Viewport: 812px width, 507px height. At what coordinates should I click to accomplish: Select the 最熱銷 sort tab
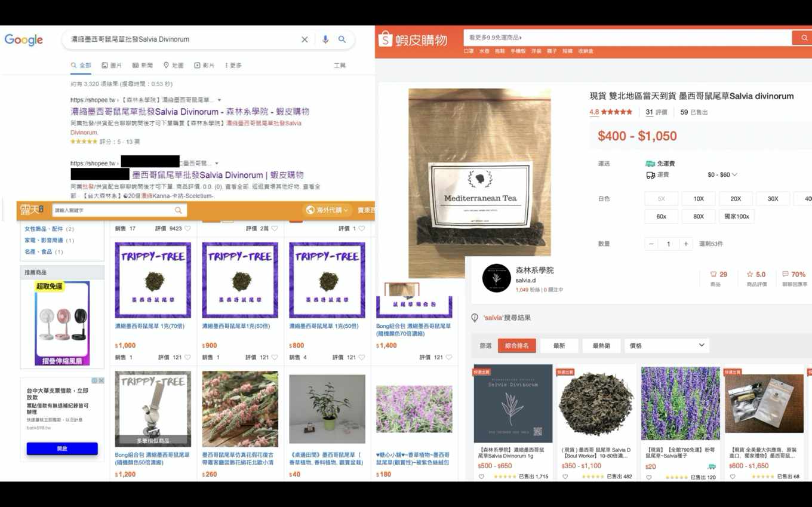coord(601,345)
